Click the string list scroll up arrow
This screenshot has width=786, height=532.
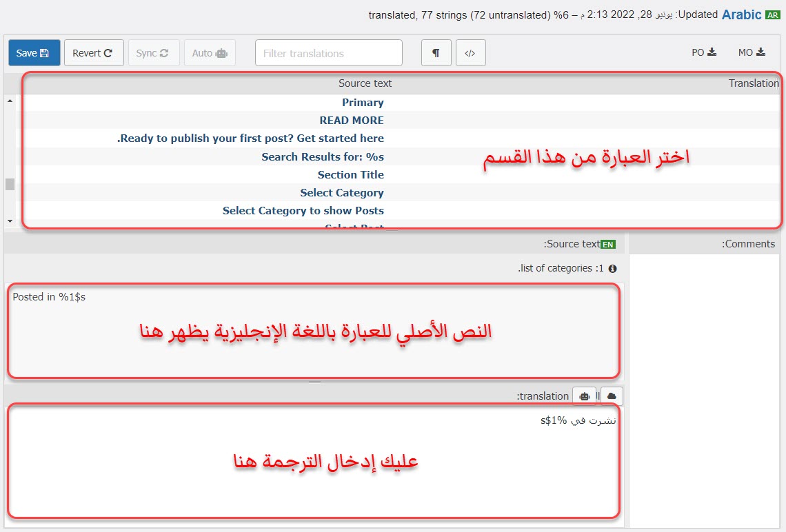click(10, 101)
